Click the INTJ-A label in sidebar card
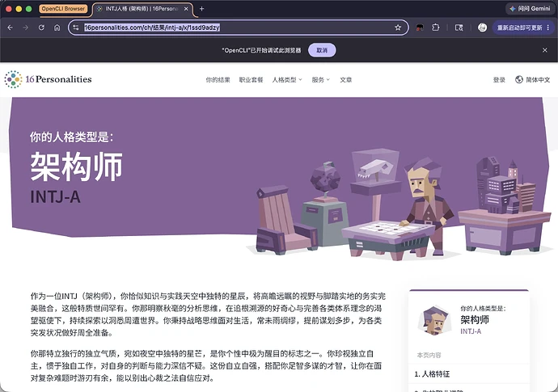Screen dimensions: 558x392 click(471, 331)
